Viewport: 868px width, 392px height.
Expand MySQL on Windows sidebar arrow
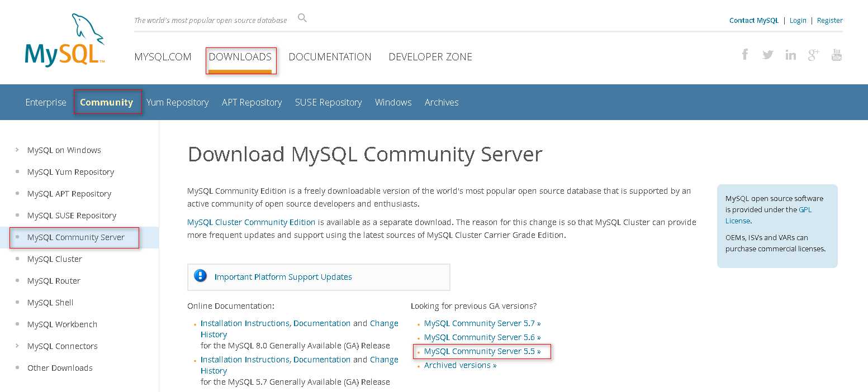(x=17, y=150)
